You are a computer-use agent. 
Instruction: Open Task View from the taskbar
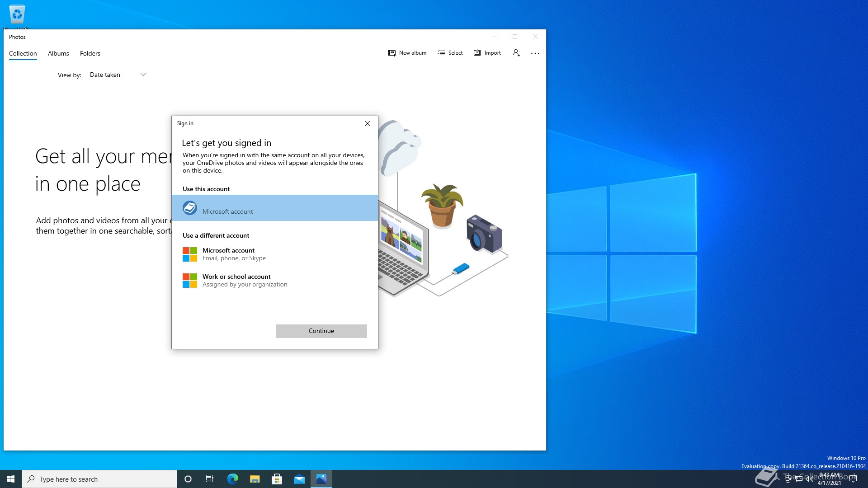point(210,479)
